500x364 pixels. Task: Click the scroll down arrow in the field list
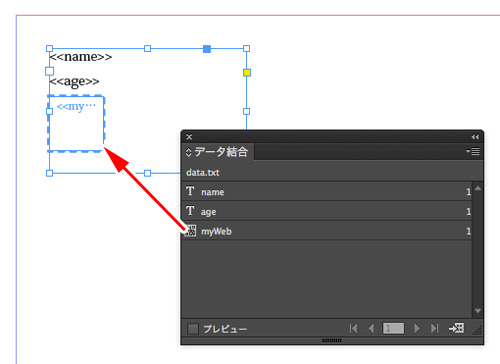[x=478, y=311]
